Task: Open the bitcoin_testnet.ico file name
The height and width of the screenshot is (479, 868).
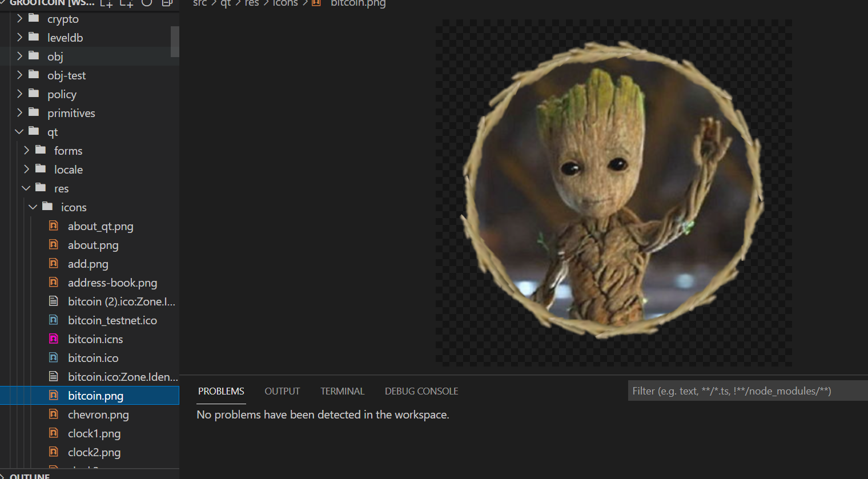Action: click(112, 320)
